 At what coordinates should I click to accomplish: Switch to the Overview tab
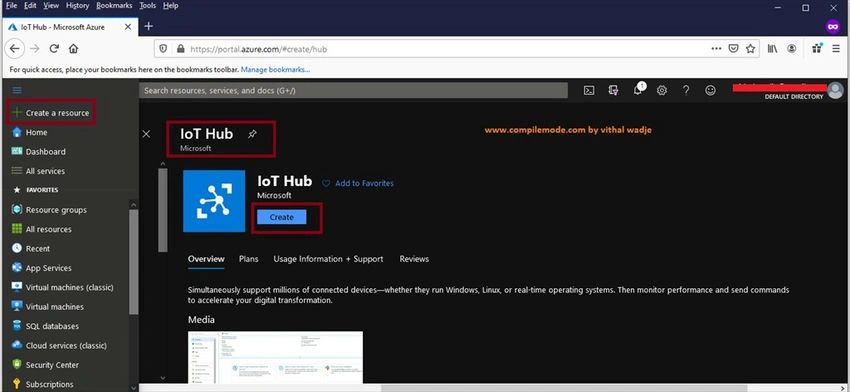[206, 259]
